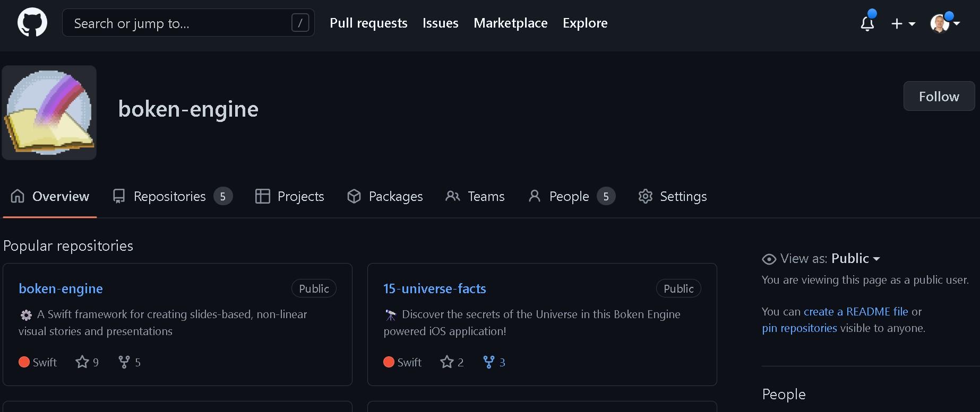Open Pull requests in top navigation

[x=368, y=23]
